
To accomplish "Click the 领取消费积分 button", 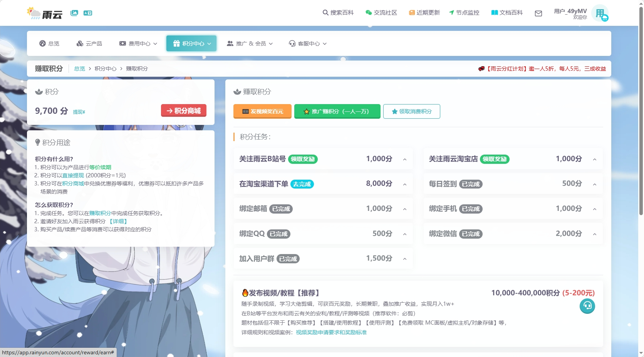I will pos(412,111).
